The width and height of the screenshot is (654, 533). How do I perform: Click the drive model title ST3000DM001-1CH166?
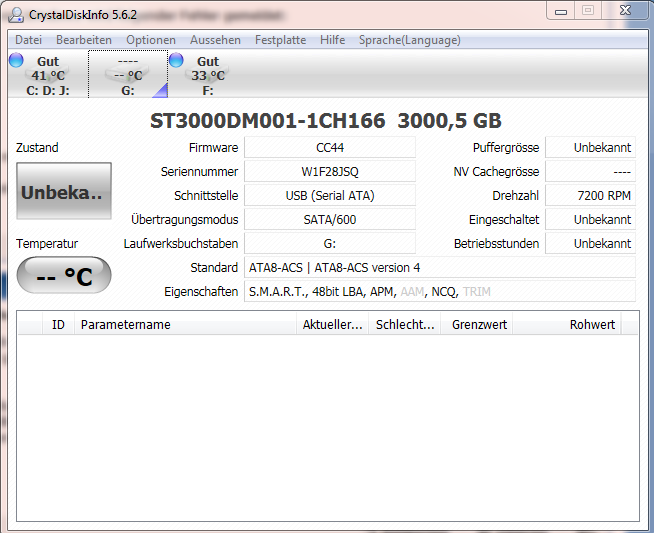[x=267, y=121]
